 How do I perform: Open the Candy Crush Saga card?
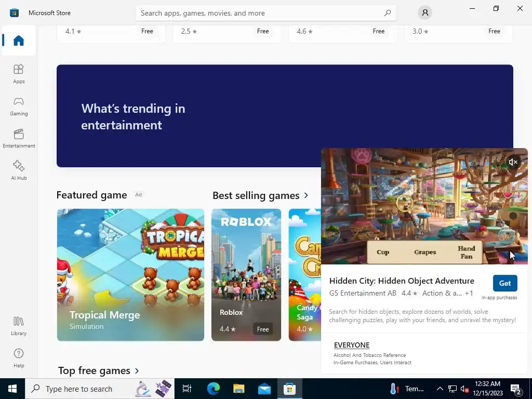pos(304,275)
